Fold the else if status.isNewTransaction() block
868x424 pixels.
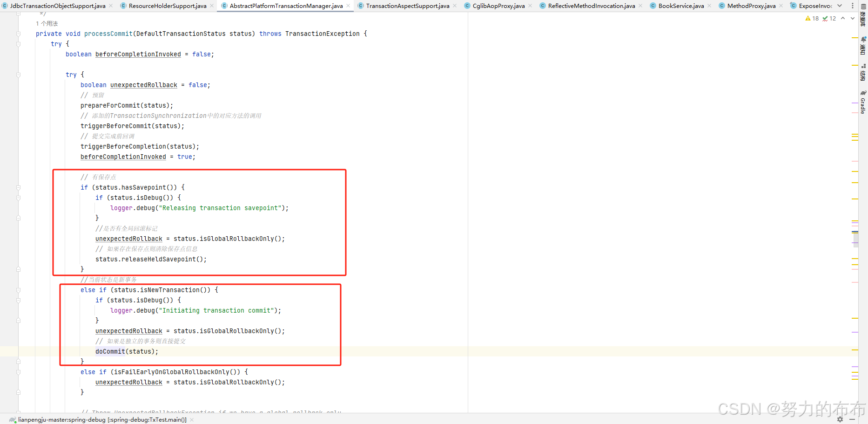tap(19, 290)
